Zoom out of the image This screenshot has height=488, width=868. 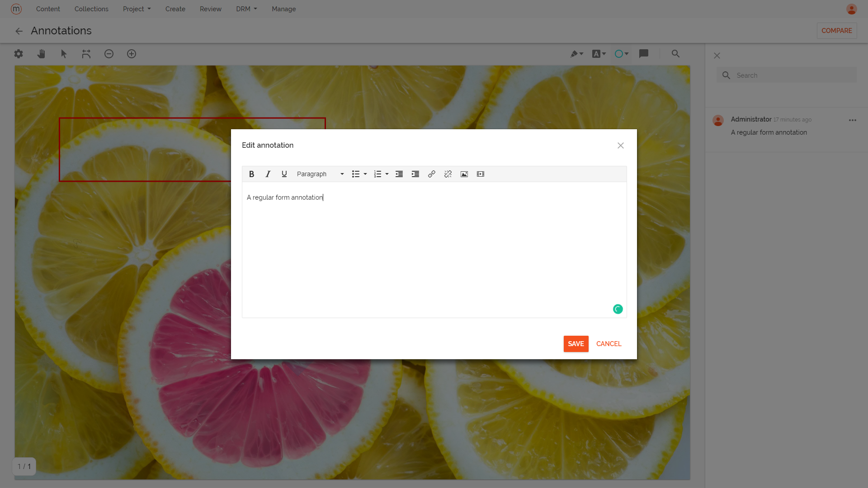(109, 54)
